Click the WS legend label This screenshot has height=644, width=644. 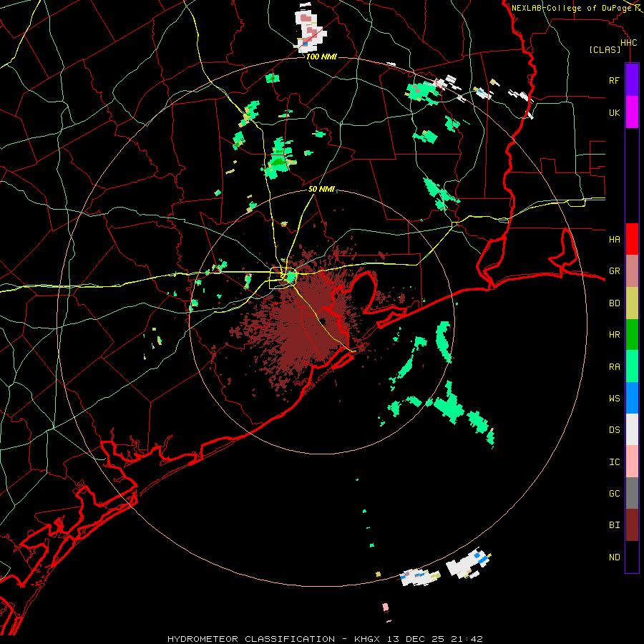click(x=614, y=399)
